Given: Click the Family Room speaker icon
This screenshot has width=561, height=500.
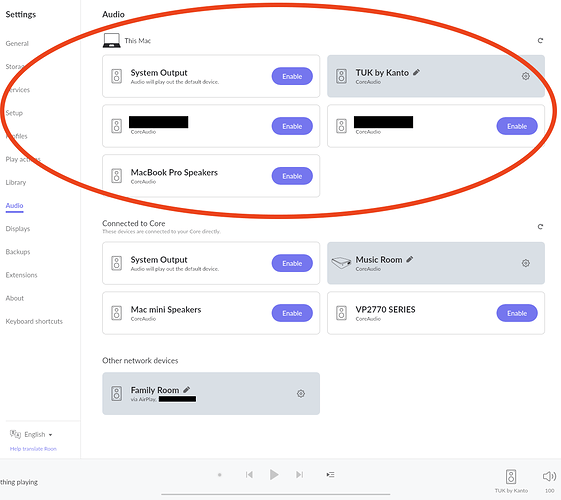Looking at the screenshot, I should point(116,393).
